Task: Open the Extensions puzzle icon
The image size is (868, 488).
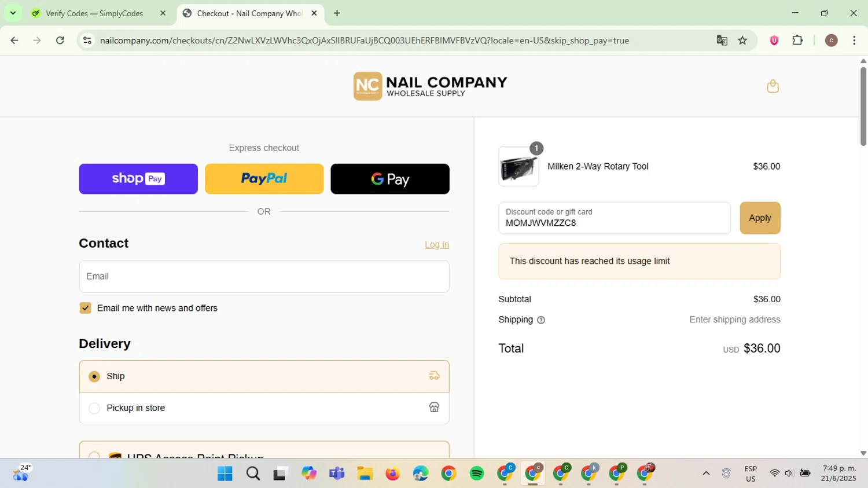Action: pos(797,41)
